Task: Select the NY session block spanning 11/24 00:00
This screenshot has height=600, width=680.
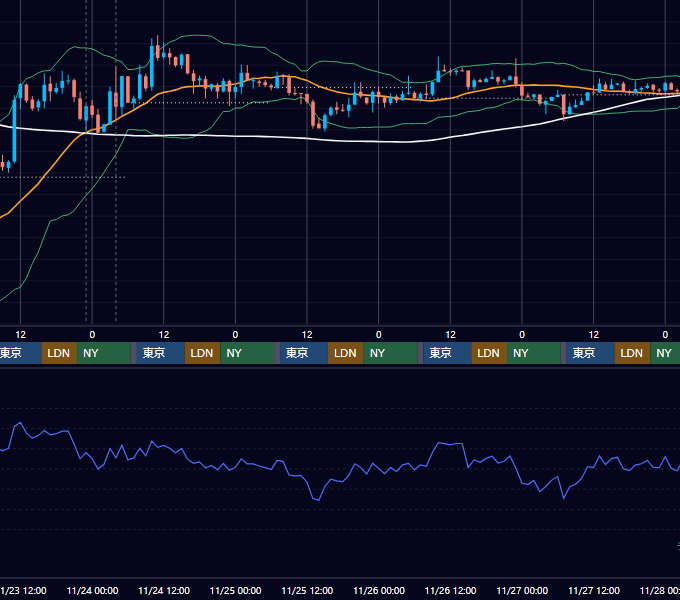Action: tap(104, 353)
